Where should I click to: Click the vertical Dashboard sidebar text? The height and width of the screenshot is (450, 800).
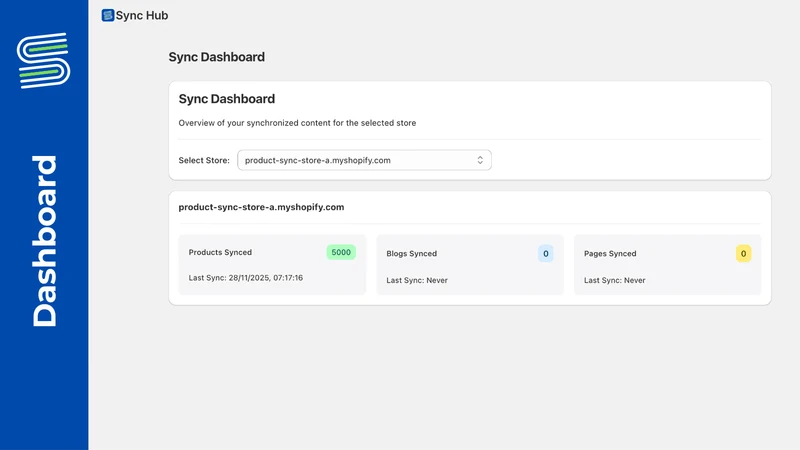coord(44,241)
